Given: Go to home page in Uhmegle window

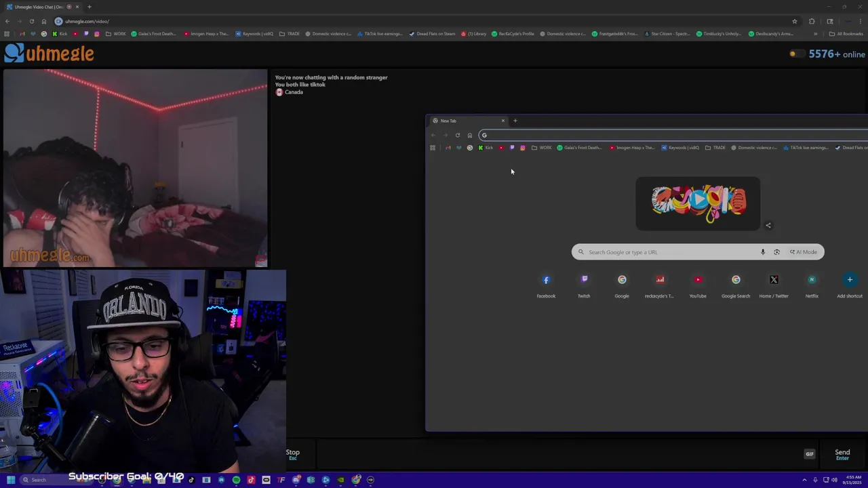Looking at the screenshot, I should click(44, 21).
